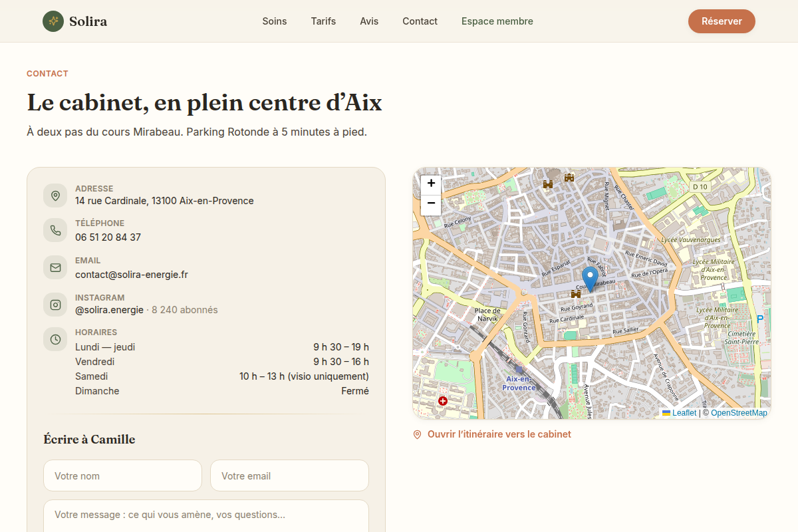Click the blue parking P icon on map
This screenshot has width=798, height=532.
click(x=760, y=319)
